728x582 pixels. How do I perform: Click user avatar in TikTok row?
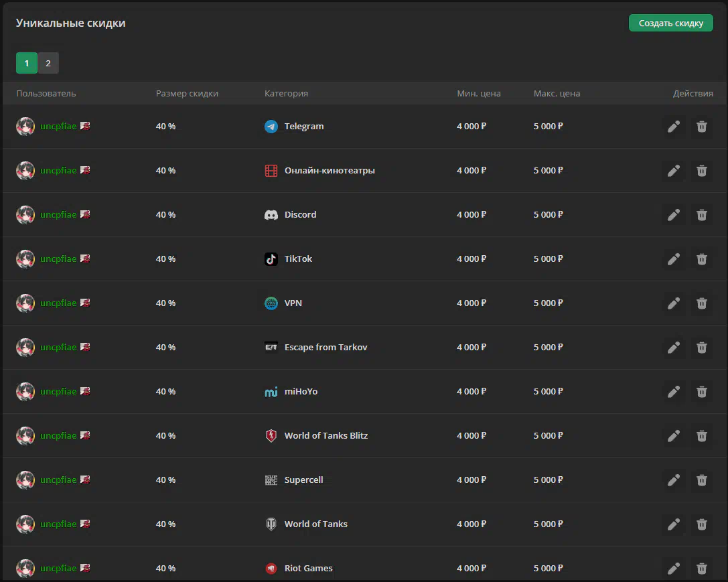tap(25, 259)
